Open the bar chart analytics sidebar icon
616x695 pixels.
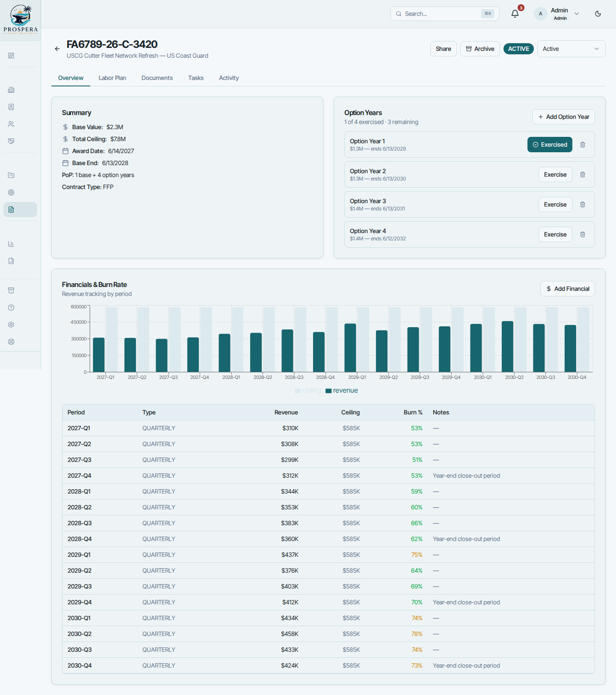click(x=11, y=244)
